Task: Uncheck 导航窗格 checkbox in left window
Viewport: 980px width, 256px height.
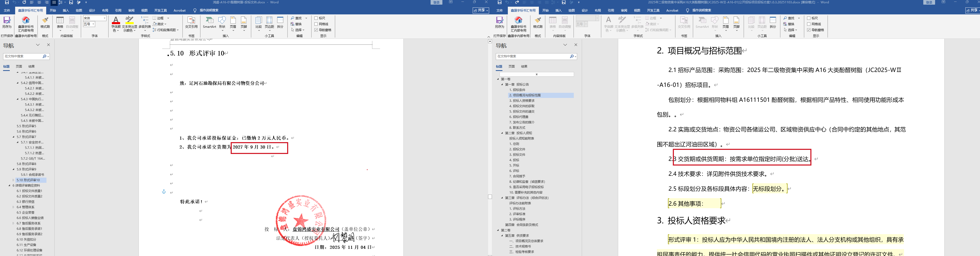Action: point(316,30)
